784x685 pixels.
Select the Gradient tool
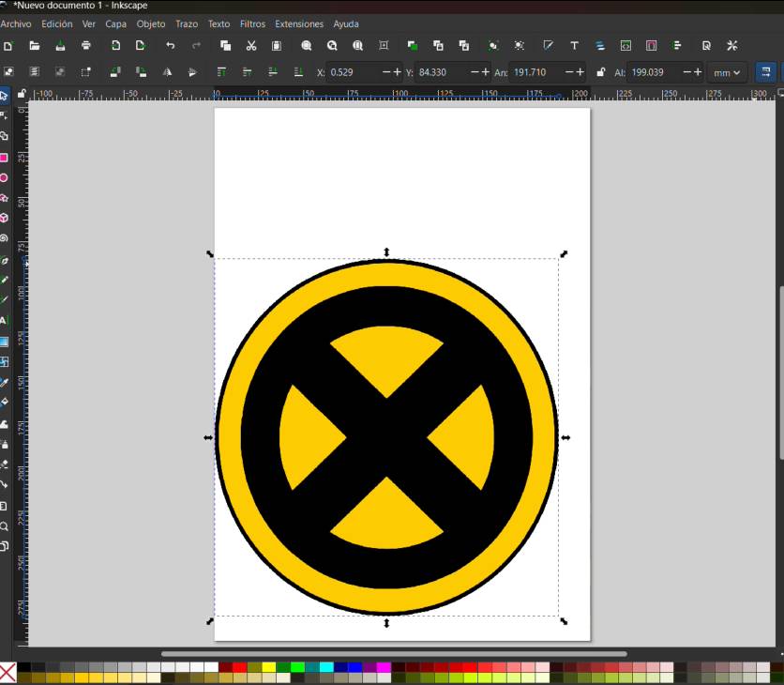point(4,342)
